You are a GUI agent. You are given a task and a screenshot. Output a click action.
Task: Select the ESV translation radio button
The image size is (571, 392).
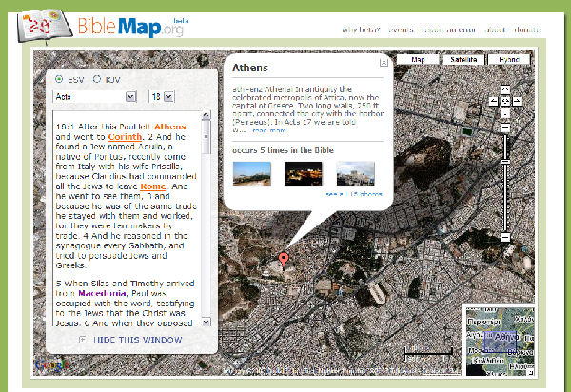click(59, 79)
